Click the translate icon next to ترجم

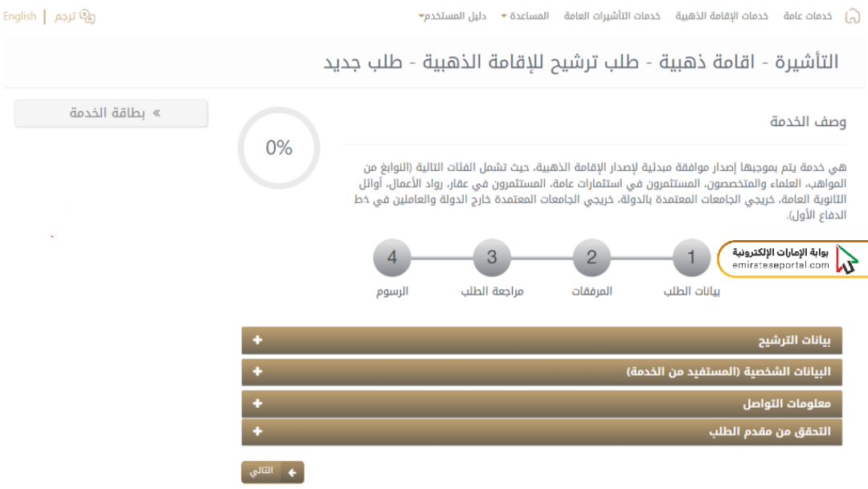pos(88,17)
